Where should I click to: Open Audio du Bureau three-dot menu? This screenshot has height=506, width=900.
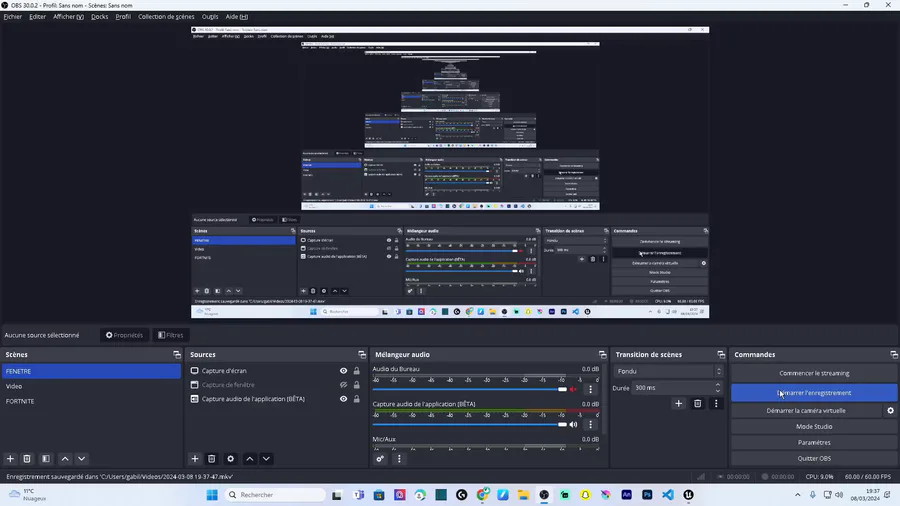click(x=591, y=390)
